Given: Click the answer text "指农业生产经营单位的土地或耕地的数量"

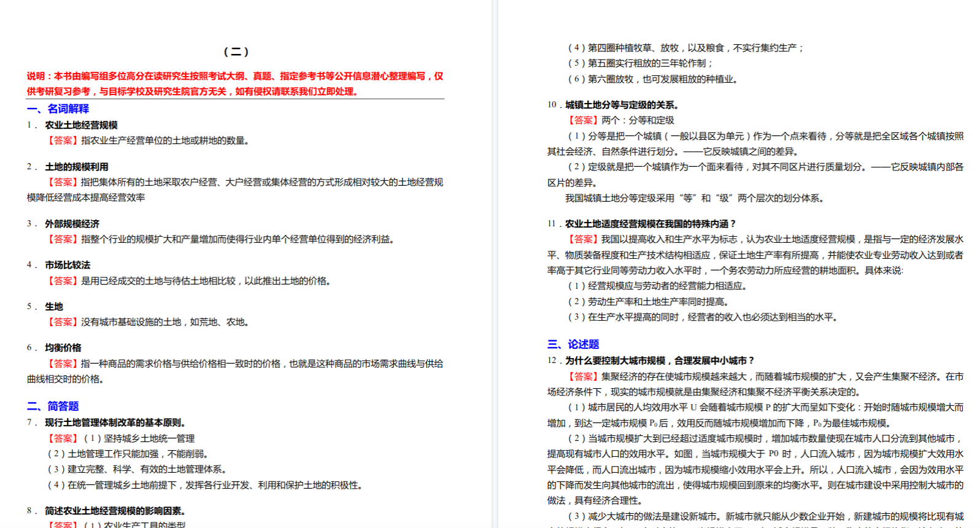Looking at the screenshot, I should click(x=166, y=140).
